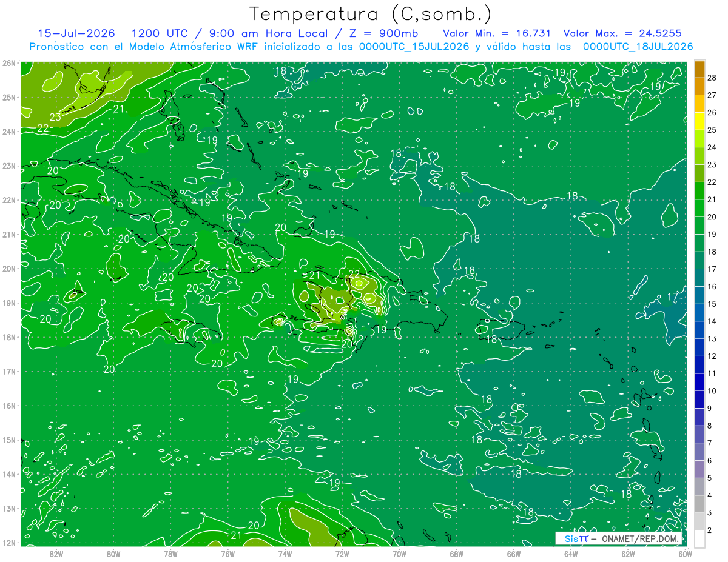Click the legend value label '4'
This screenshot has height=562, width=728.
(710, 495)
